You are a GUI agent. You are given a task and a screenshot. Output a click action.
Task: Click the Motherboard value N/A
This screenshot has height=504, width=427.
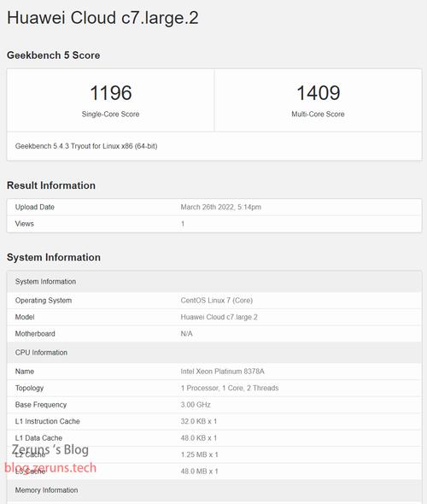click(186, 334)
